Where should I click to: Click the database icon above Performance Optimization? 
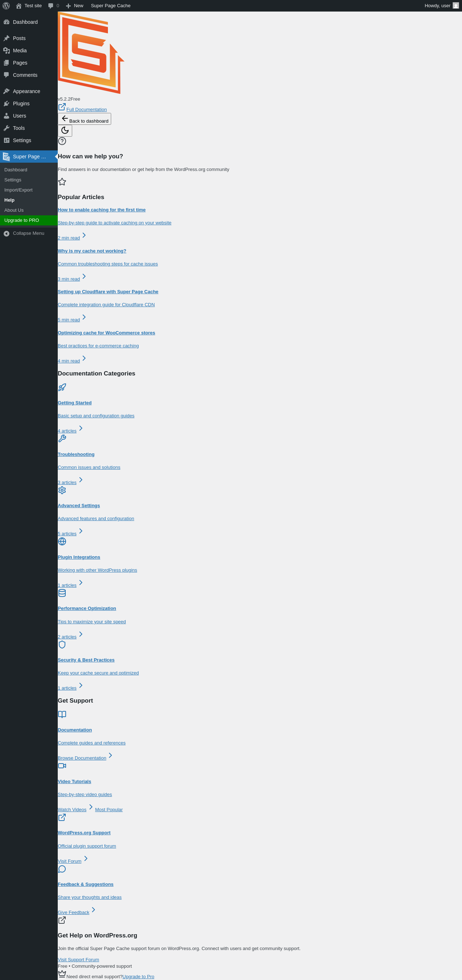[x=62, y=593]
